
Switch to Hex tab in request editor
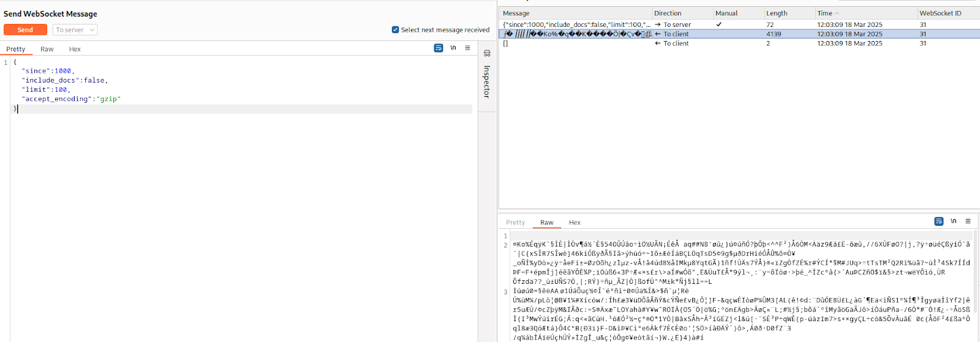tap(75, 49)
